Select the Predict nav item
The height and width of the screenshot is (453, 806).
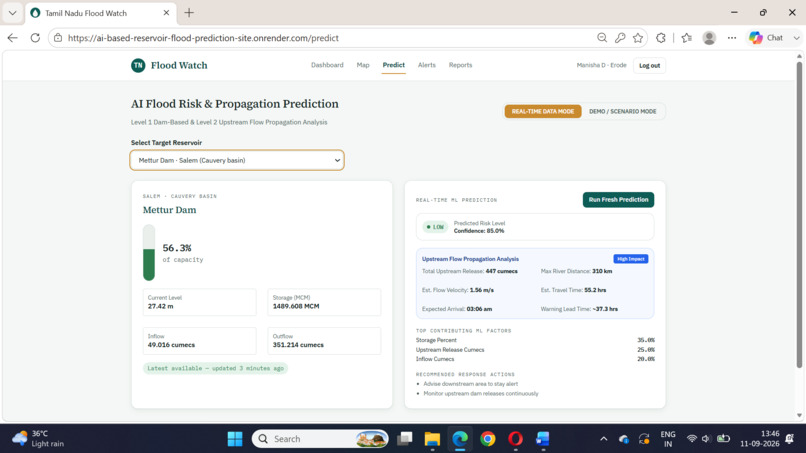(x=393, y=65)
